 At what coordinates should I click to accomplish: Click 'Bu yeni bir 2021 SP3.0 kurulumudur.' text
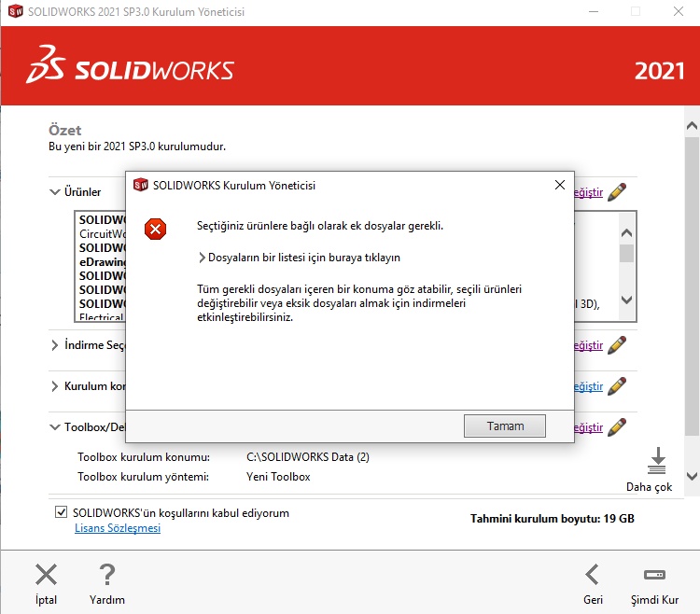pyautogui.click(x=137, y=147)
